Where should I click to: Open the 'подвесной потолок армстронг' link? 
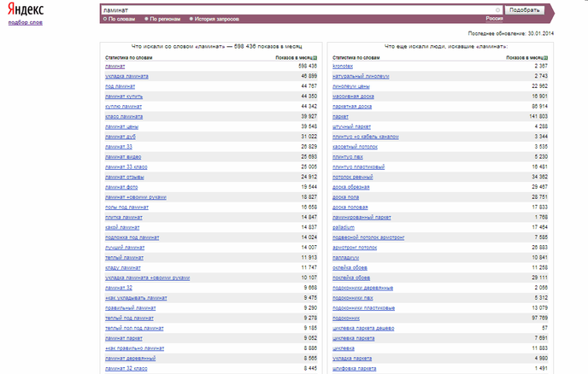368,237
